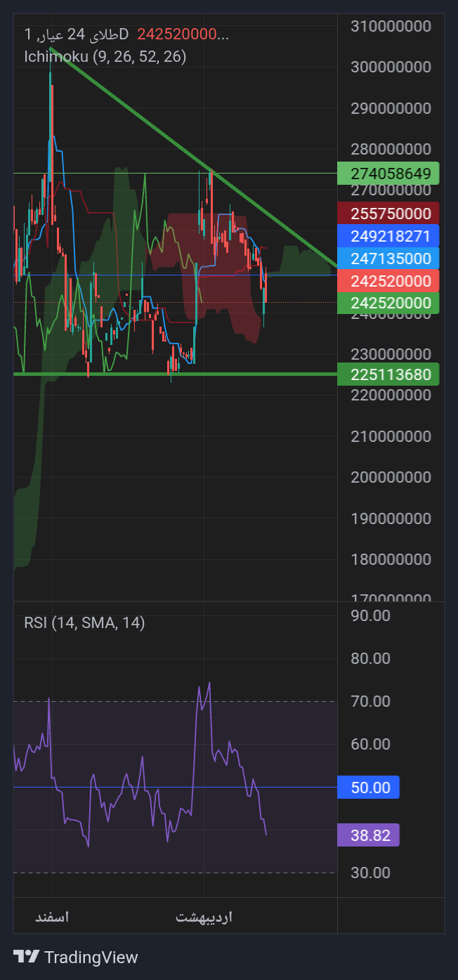Click the 70.00 level on RSI scale
458x980 pixels.
371,701
